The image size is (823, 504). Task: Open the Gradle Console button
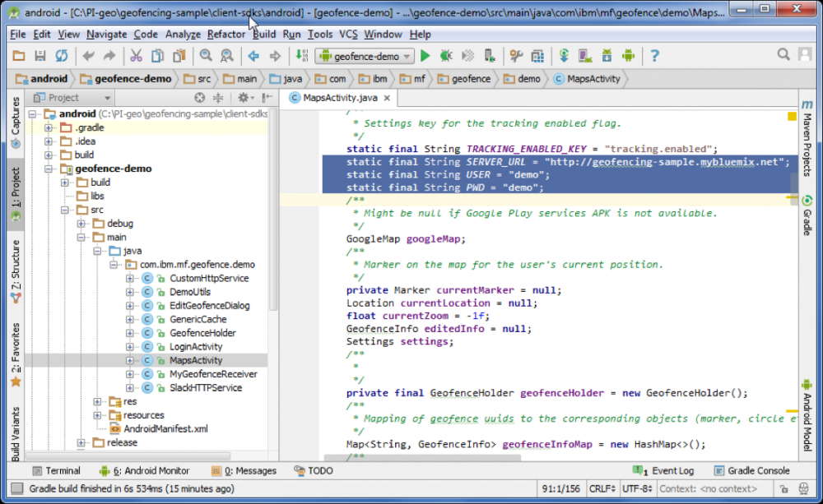tap(751, 471)
